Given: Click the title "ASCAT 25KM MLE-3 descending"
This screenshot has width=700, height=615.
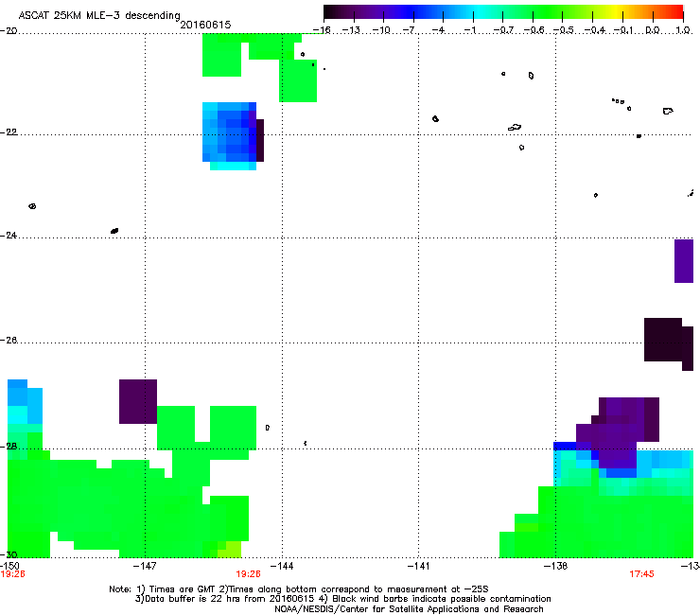Looking at the screenshot, I should 99,15.
